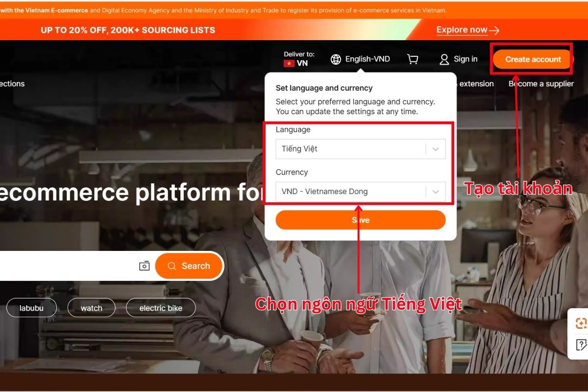
Task: Search by image using the camera icon
Action: (x=145, y=266)
